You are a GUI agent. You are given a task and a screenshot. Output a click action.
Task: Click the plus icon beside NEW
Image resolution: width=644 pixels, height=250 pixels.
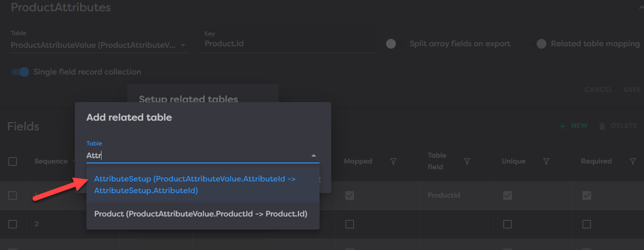click(562, 126)
